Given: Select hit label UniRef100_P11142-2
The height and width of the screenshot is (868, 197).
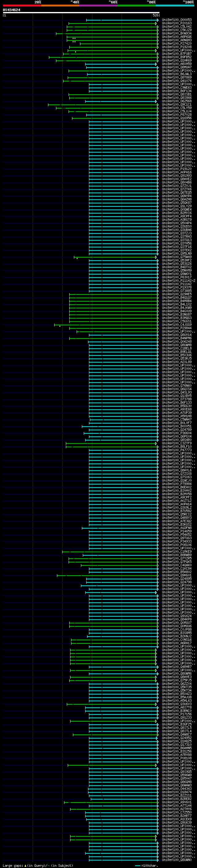Looking at the screenshot, I should [x=179, y=281].
